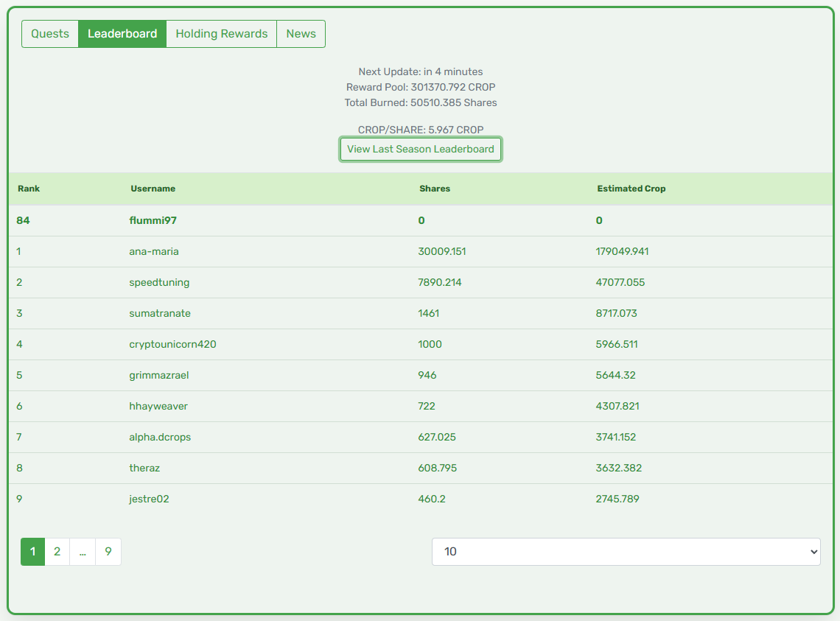Image resolution: width=840 pixels, height=621 pixels.
Task: Open the Quests tab
Action: (x=50, y=34)
